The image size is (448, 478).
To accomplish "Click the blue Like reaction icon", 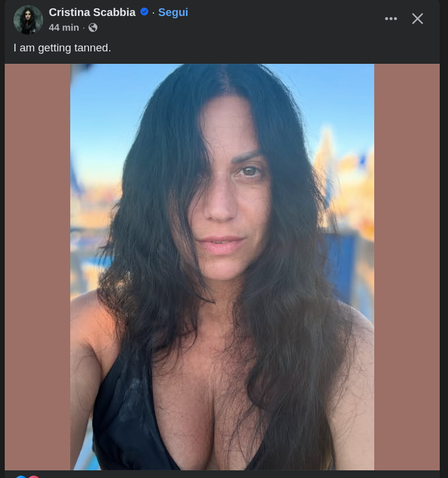I will (21, 476).
